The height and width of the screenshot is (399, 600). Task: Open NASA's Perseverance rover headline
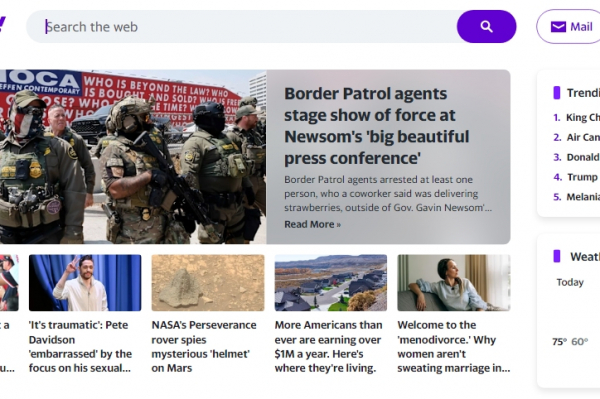[204, 346]
